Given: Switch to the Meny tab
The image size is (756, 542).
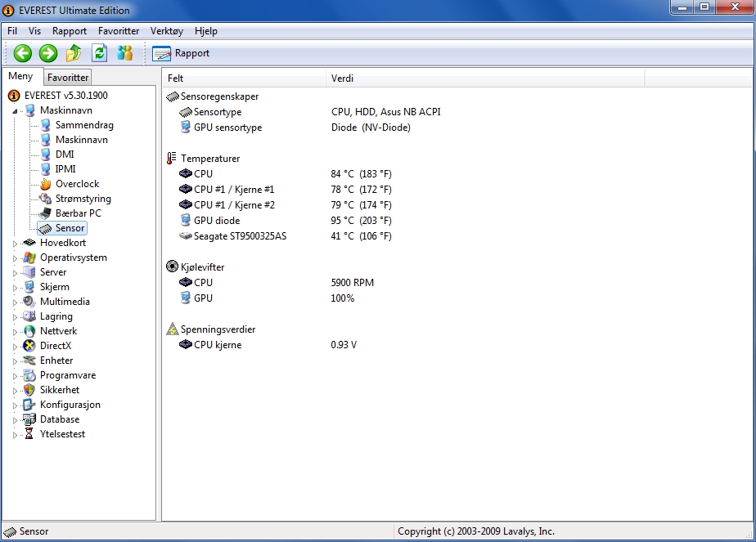Looking at the screenshot, I should pos(20,76).
